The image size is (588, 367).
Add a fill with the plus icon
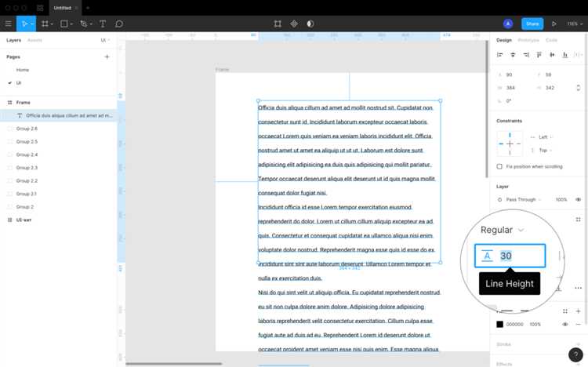(x=578, y=311)
